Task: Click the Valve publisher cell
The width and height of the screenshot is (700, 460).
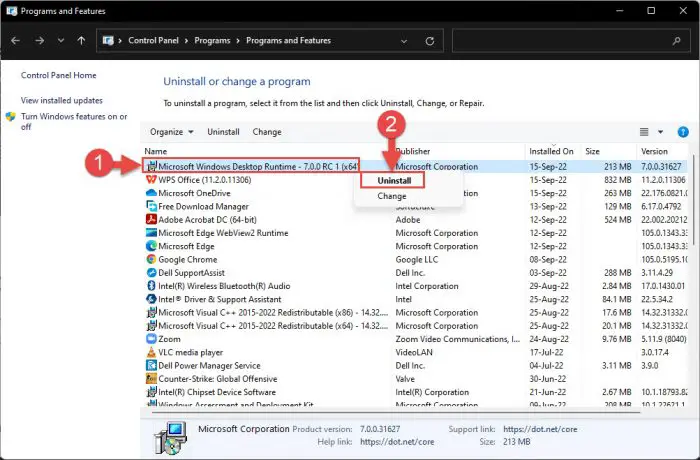Action: click(405, 379)
